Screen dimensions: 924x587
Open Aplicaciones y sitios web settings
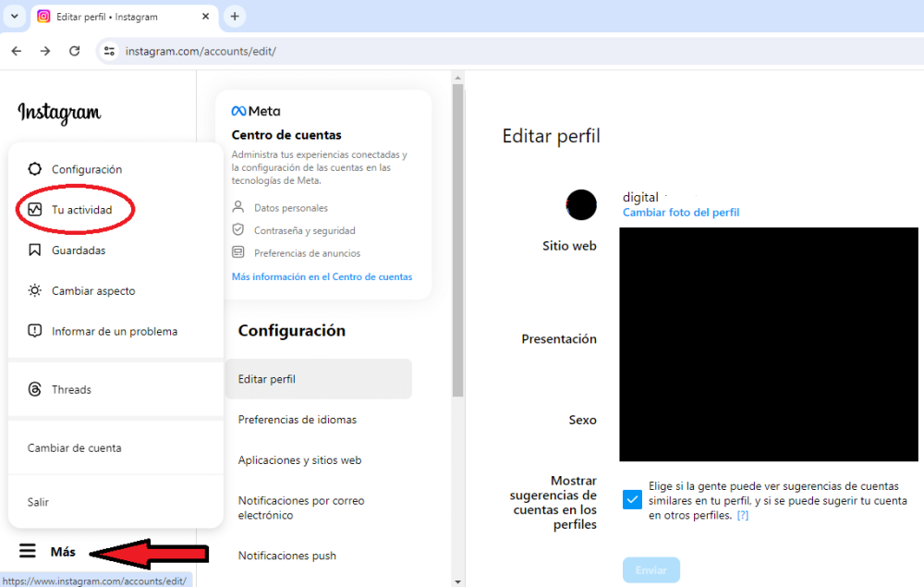299,460
